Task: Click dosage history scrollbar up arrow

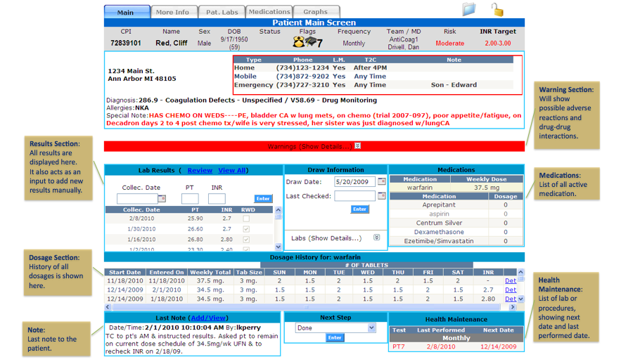Action: tap(520, 272)
